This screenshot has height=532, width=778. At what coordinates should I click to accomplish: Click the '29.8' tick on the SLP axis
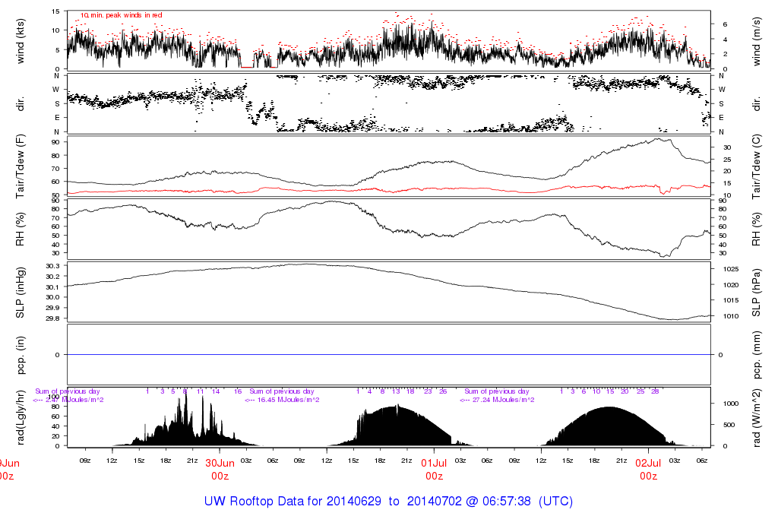(52, 318)
